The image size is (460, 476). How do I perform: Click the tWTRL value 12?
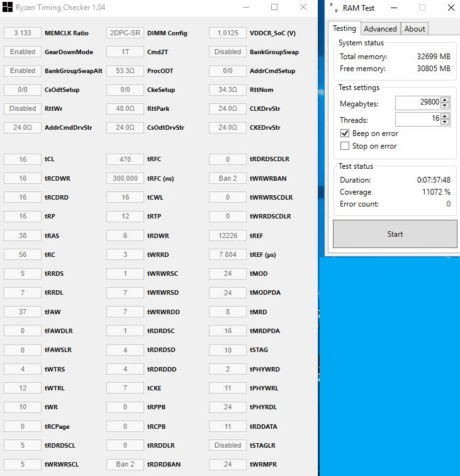point(23,388)
